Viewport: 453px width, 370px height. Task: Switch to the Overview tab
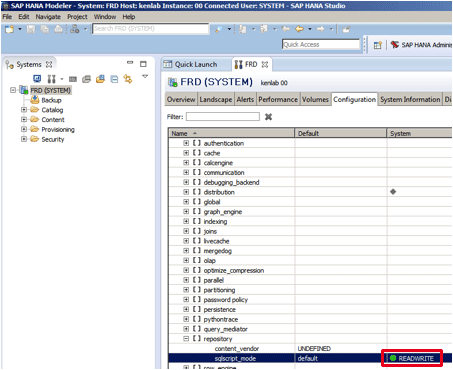(181, 99)
